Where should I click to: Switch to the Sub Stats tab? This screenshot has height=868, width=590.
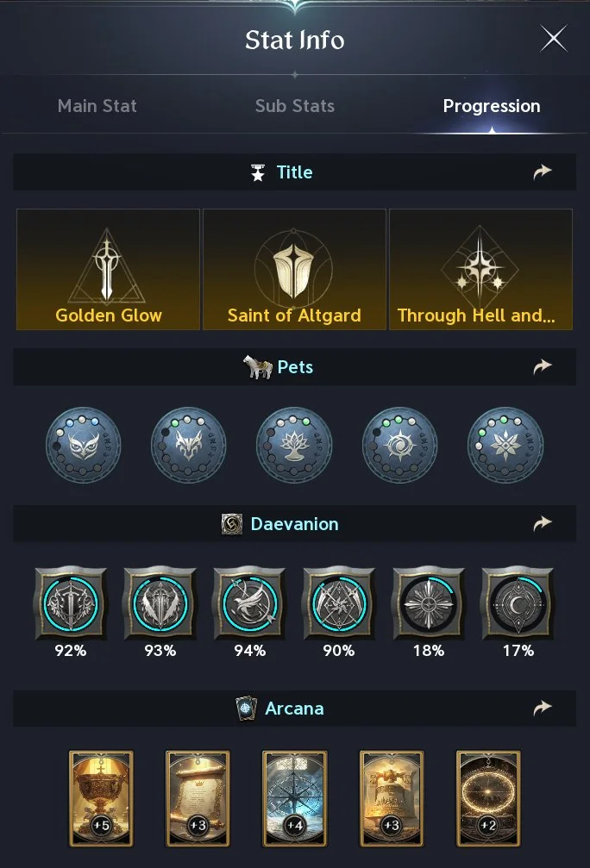click(x=295, y=106)
